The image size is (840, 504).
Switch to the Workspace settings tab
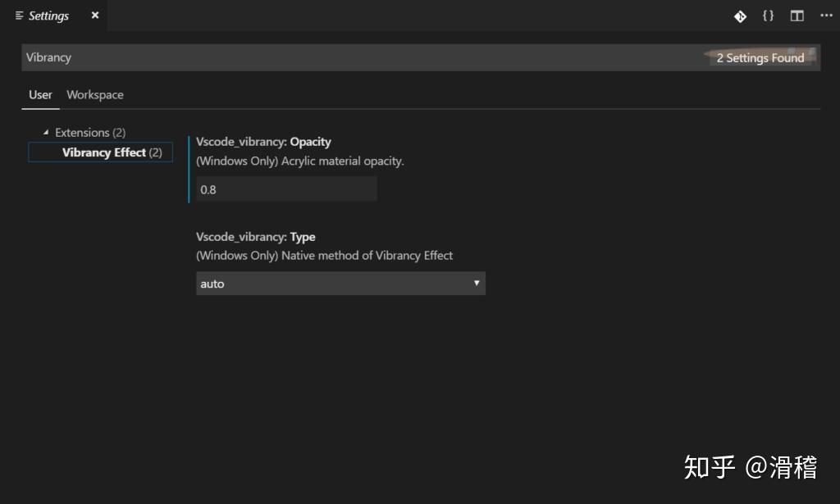[x=94, y=94]
